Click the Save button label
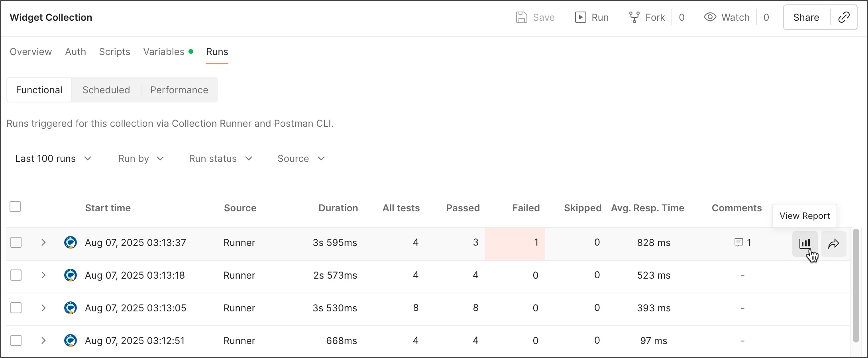868x358 pixels. point(544,17)
